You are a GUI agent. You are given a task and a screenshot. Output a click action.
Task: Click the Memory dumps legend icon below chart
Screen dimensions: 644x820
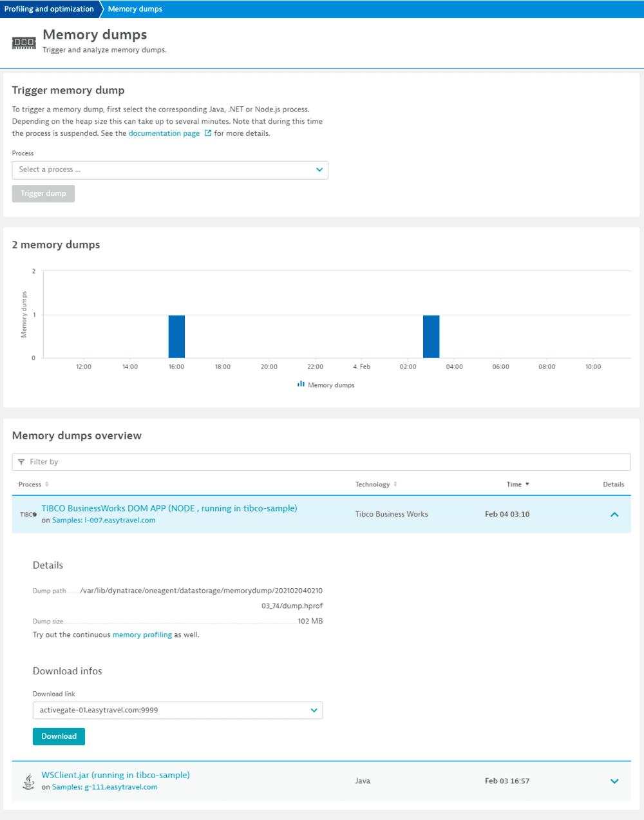[x=300, y=385]
